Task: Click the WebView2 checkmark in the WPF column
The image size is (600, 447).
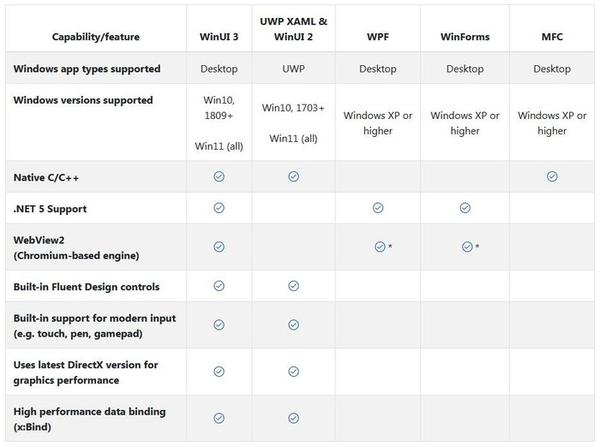Action: [x=379, y=246]
